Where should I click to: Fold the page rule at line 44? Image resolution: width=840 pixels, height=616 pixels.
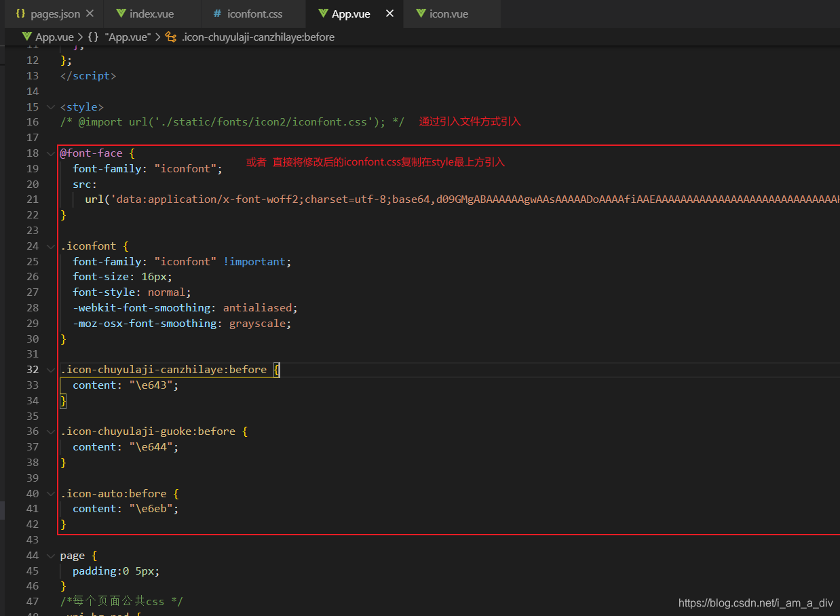(x=51, y=556)
